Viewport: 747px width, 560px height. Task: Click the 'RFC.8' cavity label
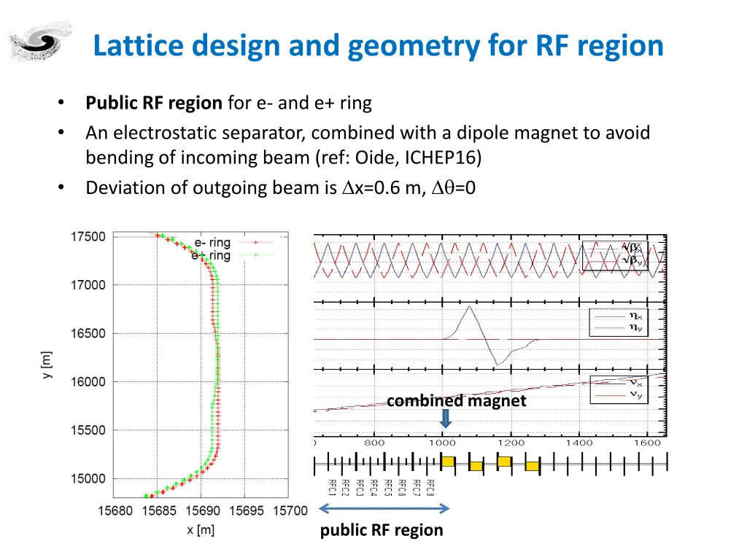(430, 488)
